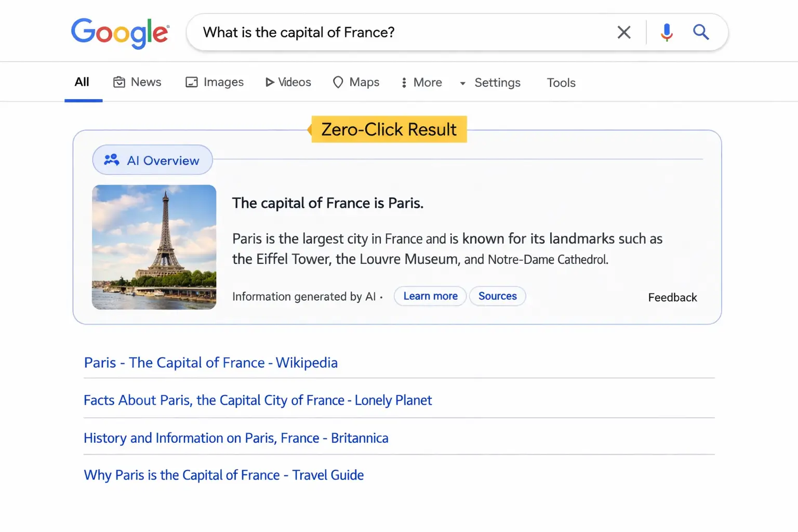Click the microphone icon for voice search
Image resolution: width=798 pixels, height=532 pixels.
click(667, 32)
